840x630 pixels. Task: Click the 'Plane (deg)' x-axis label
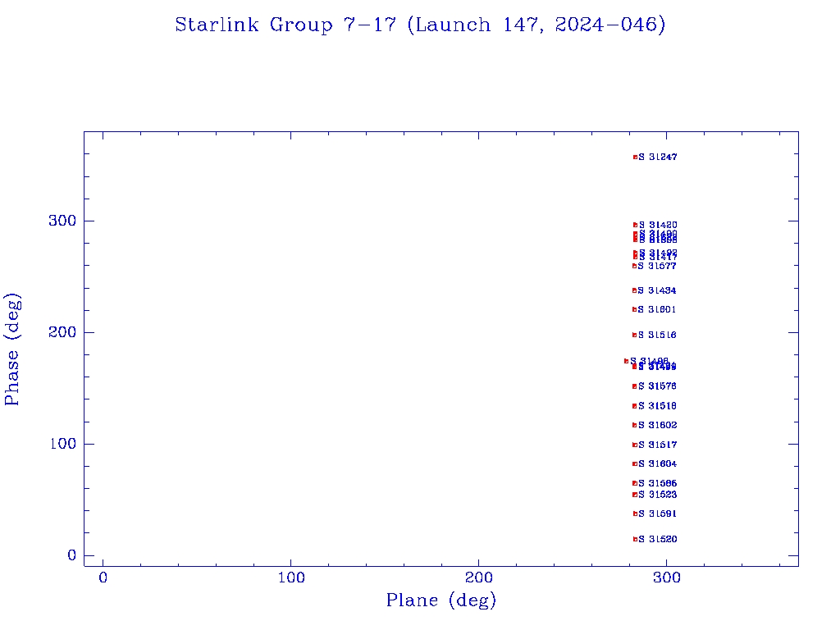pos(441,600)
